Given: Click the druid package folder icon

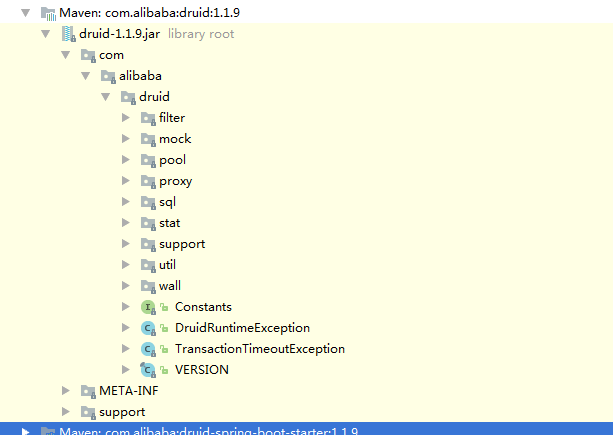Looking at the screenshot, I should (x=128, y=98).
